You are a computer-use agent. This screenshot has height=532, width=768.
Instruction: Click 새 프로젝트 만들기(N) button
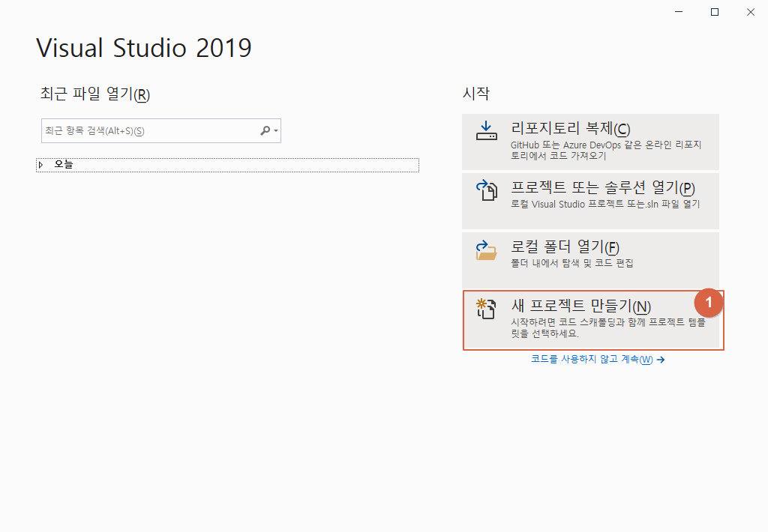[592, 320]
